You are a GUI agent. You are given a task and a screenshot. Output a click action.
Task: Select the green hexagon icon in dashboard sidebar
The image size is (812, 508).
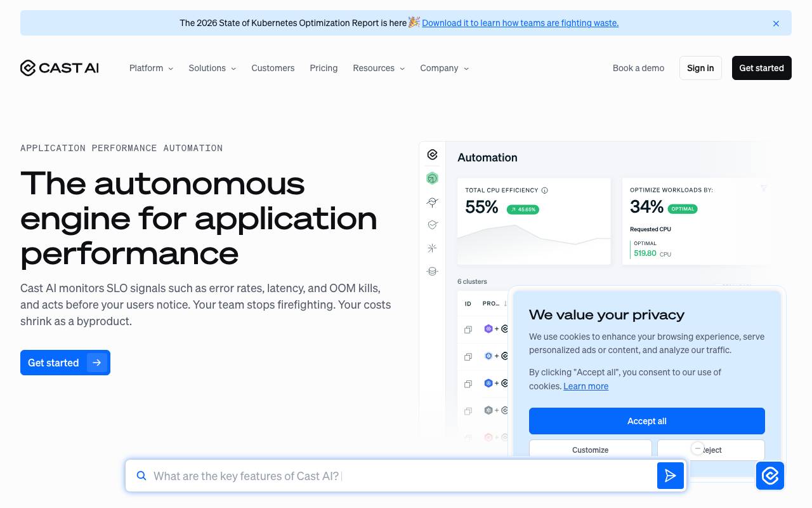pos(432,178)
